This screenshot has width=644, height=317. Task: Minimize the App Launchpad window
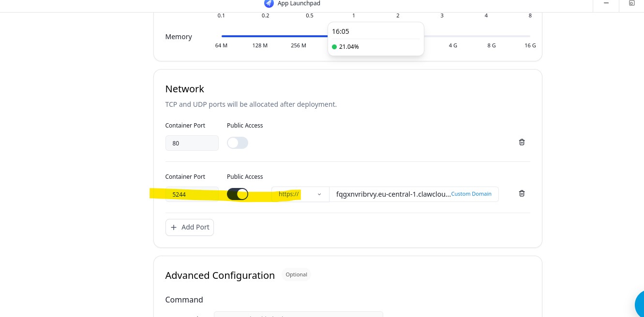click(x=606, y=3)
